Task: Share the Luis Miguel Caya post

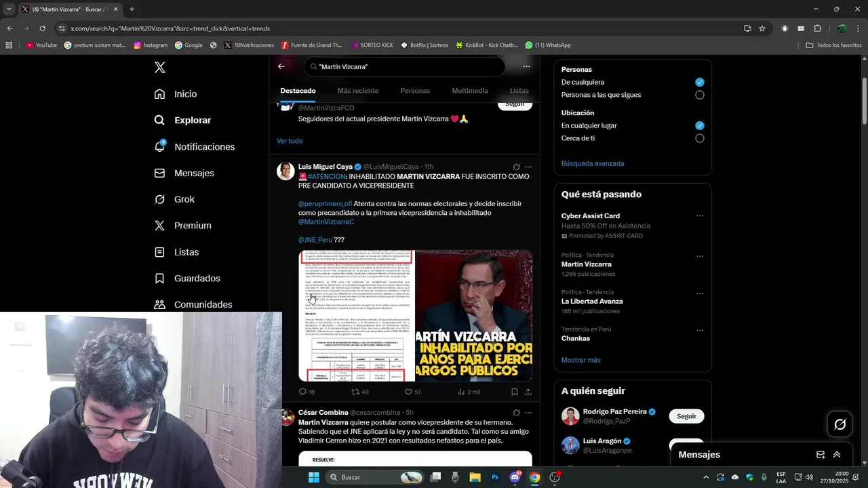Action: (528, 392)
